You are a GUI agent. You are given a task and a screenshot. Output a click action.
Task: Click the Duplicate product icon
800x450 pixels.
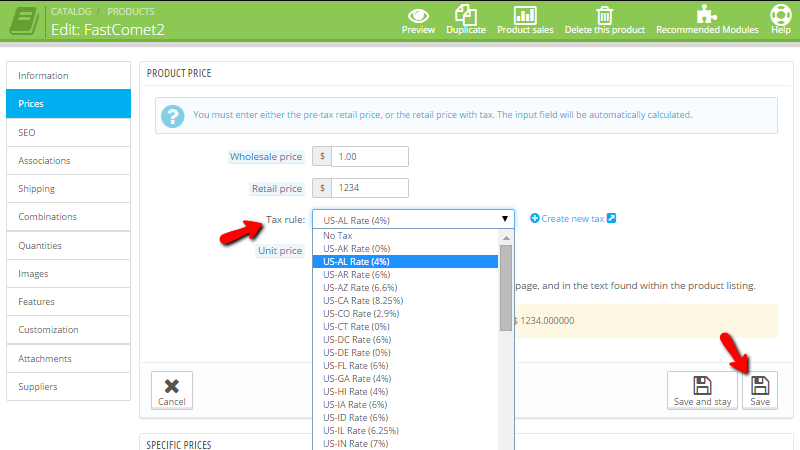click(466, 14)
